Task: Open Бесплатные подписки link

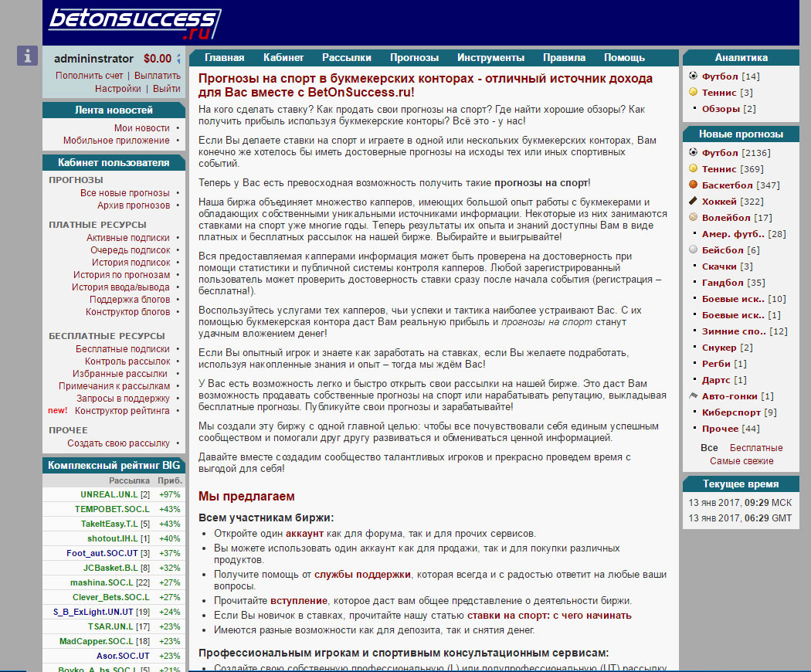Action: [x=123, y=348]
